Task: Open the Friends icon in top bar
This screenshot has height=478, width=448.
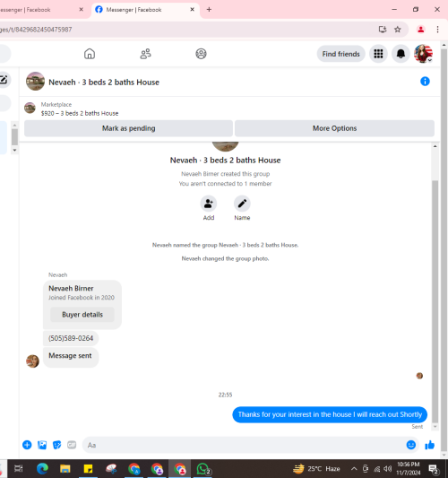Action: coord(145,54)
